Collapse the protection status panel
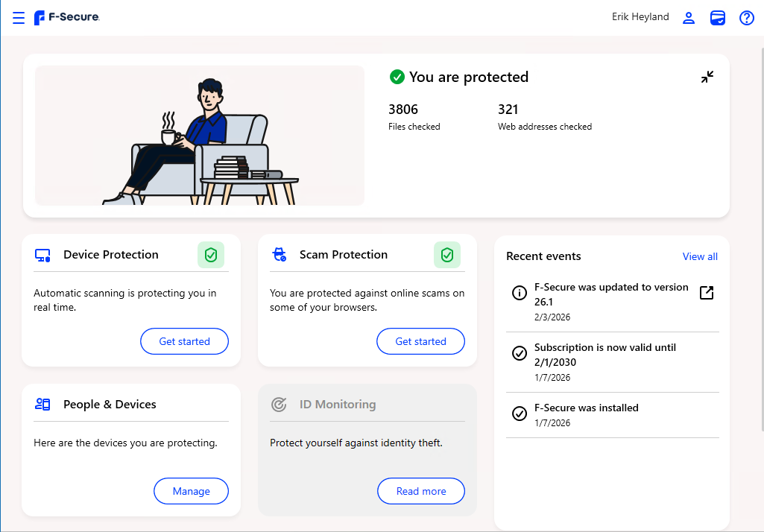 [x=707, y=77]
